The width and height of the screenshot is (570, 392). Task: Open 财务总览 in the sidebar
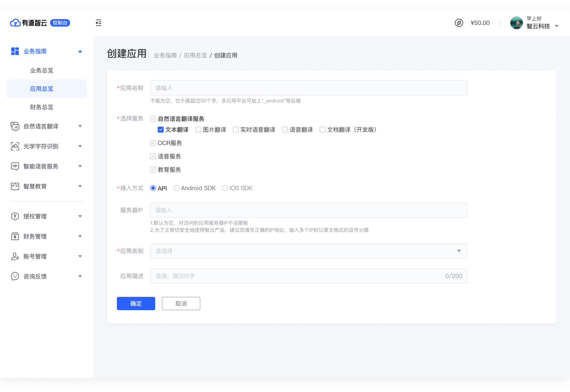tap(42, 107)
